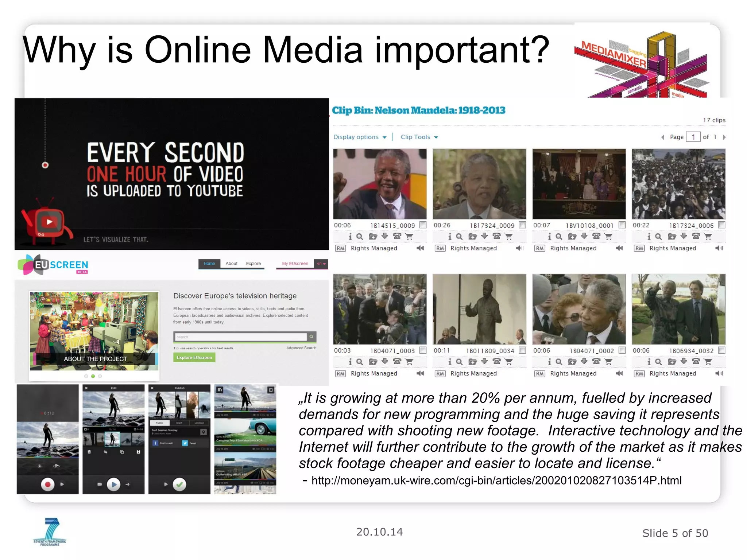Open the My EUscreen tab

[295, 264]
